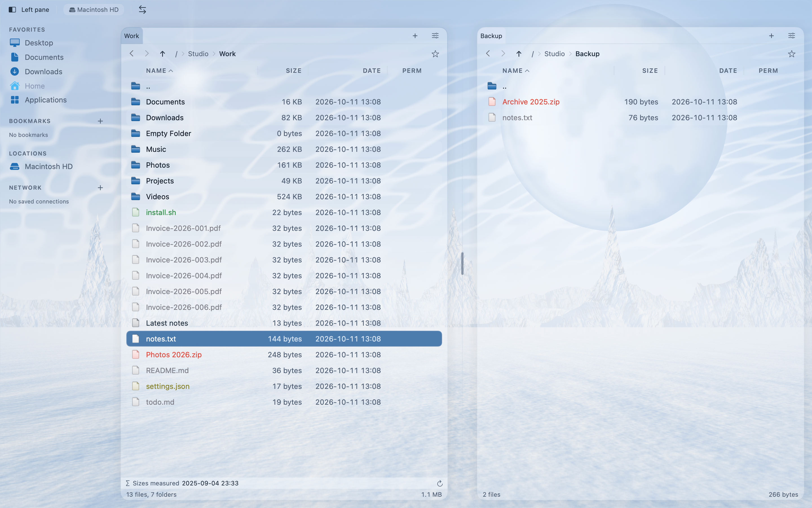The height and width of the screenshot is (508, 812).
Task: Sort Work pane by Name column
Action: [159, 71]
